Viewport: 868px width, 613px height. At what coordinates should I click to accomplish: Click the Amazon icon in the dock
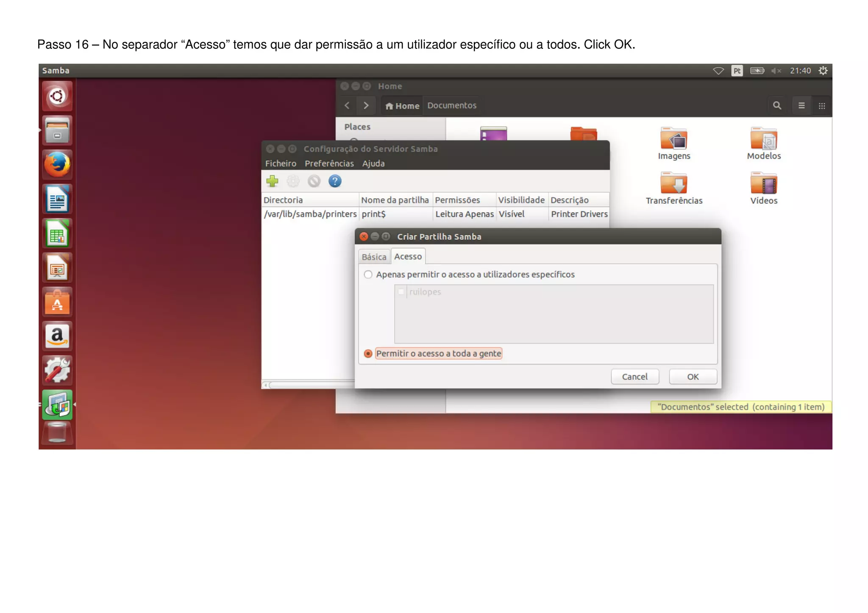point(57,336)
